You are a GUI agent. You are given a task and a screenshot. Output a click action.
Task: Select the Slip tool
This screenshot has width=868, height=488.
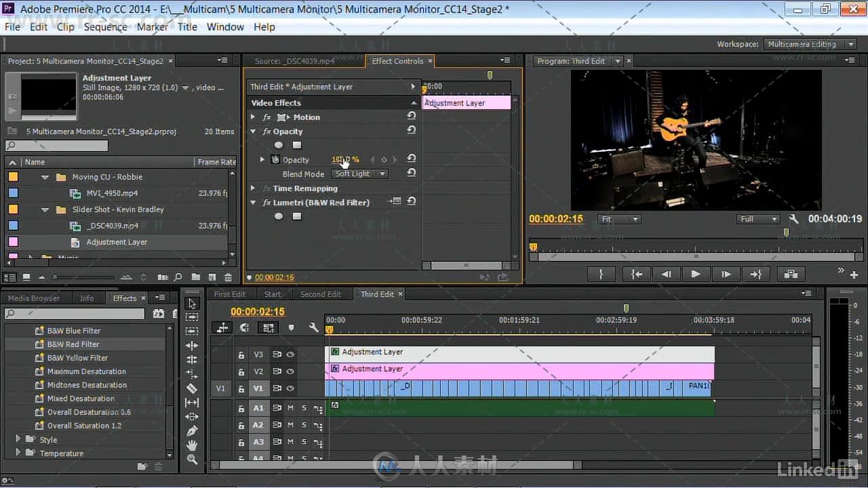click(x=192, y=403)
